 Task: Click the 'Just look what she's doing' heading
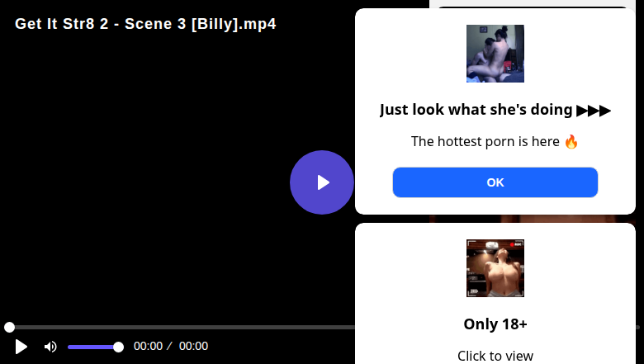(x=476, y=110)
